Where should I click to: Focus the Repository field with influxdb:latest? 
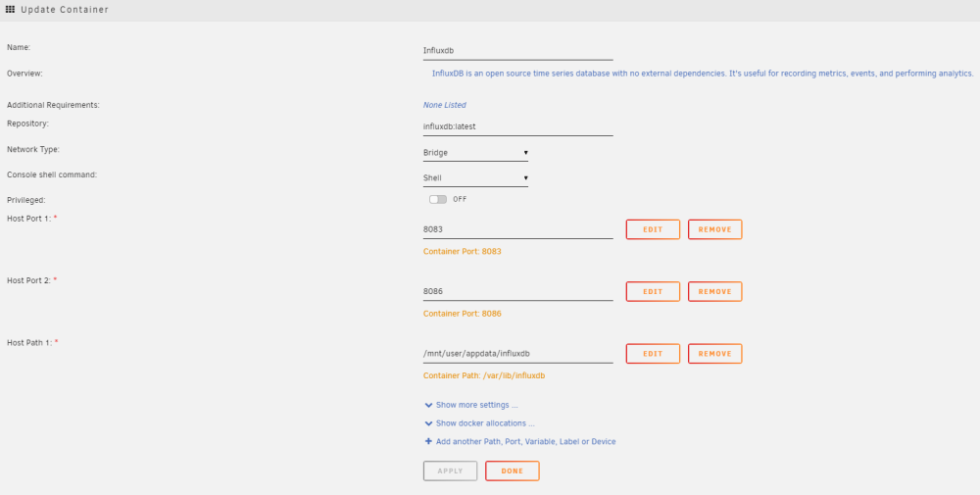click(x=518, y=126)
